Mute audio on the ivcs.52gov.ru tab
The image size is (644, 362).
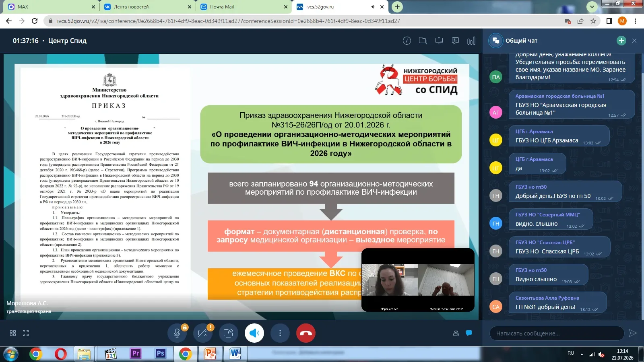click(373, 7)
